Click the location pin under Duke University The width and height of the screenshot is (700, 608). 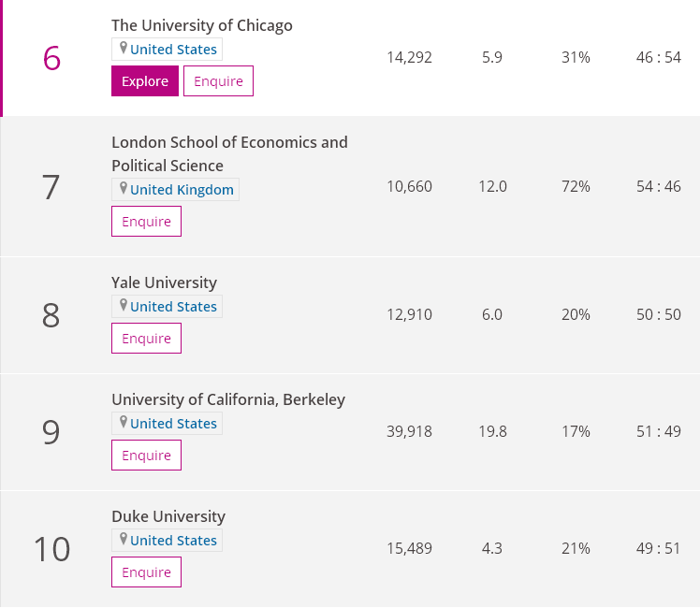point(123,540)
